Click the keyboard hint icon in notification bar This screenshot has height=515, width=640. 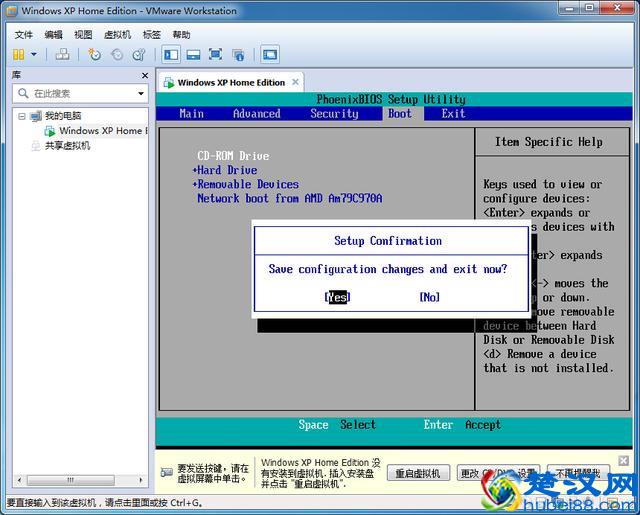tap(167, 473)
